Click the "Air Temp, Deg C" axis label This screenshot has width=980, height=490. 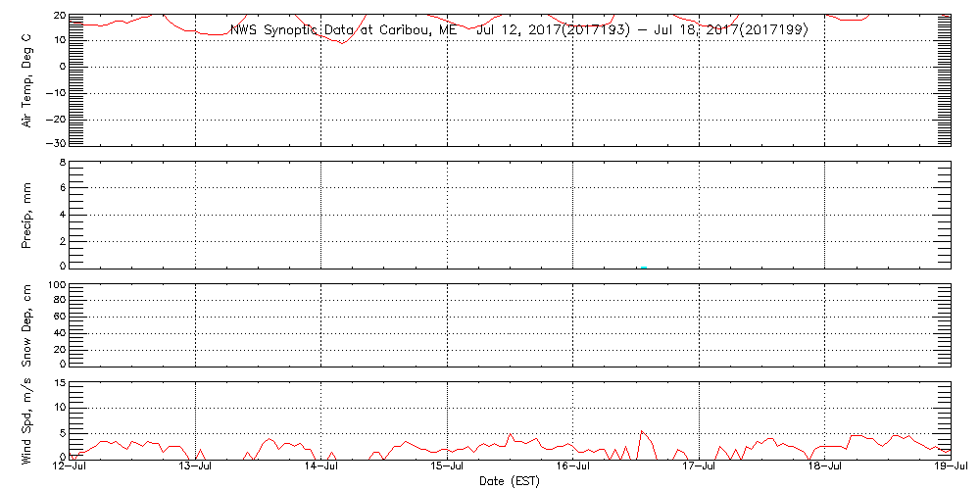27,79
